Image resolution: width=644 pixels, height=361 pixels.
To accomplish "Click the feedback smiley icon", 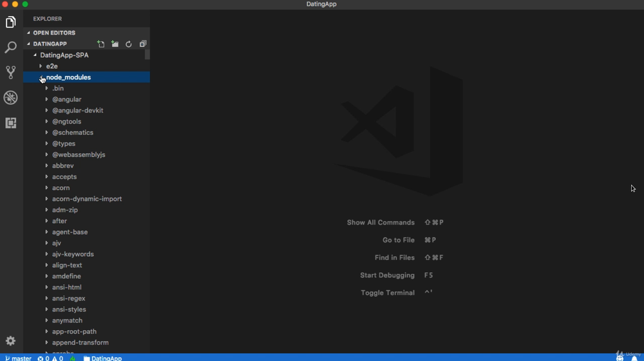I will [x=620, y=358].
